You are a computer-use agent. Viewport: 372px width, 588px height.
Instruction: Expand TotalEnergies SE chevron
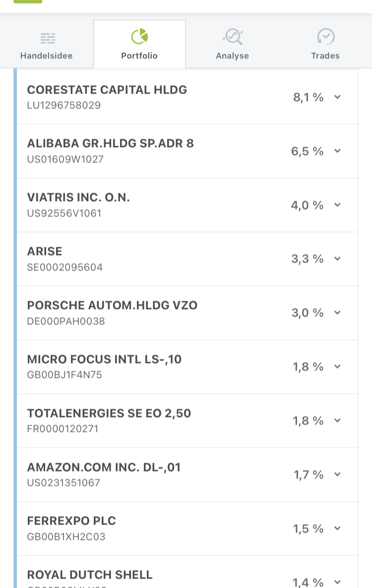coord(337,421)
